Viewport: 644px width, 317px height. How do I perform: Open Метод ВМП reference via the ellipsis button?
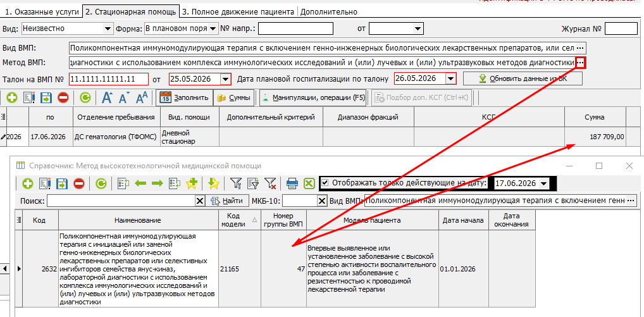tap(580, 63)
